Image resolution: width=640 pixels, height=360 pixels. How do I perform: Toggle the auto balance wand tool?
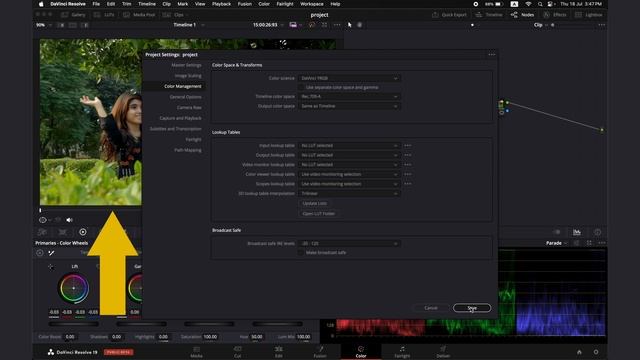[x=51, y=253]
